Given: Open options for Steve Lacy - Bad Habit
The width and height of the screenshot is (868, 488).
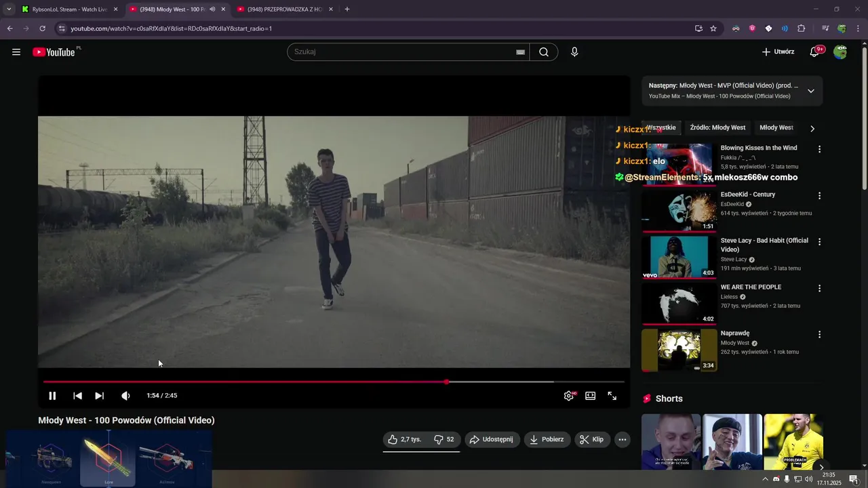Looking at the screenshot, I should coord(819,242).
